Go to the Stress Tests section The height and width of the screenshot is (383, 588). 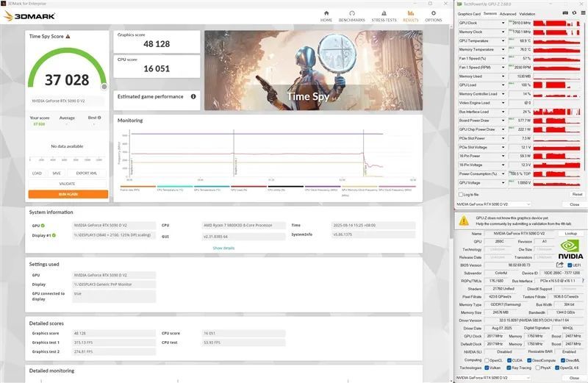click(384, 16)
